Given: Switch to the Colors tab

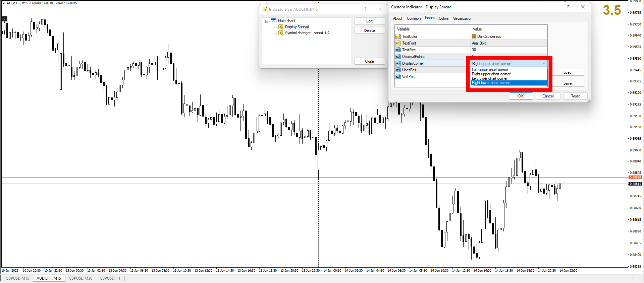Looking at the screenshot, I should point(443,18).
